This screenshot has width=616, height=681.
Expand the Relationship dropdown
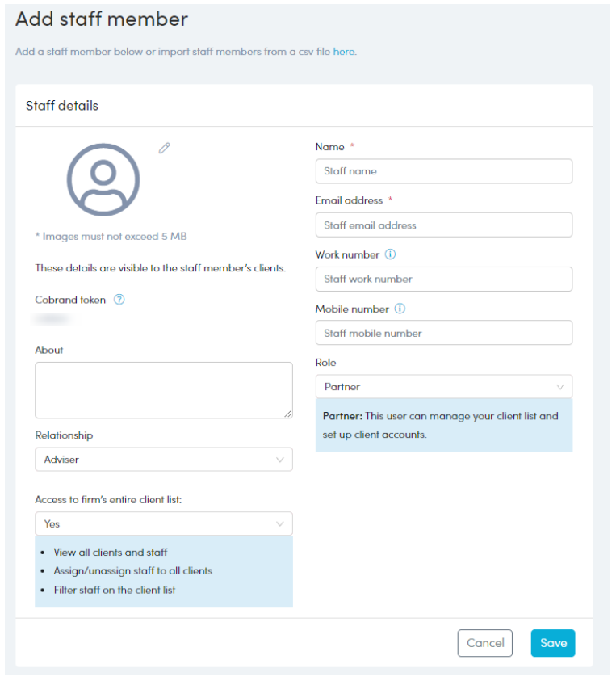[163, 460]
